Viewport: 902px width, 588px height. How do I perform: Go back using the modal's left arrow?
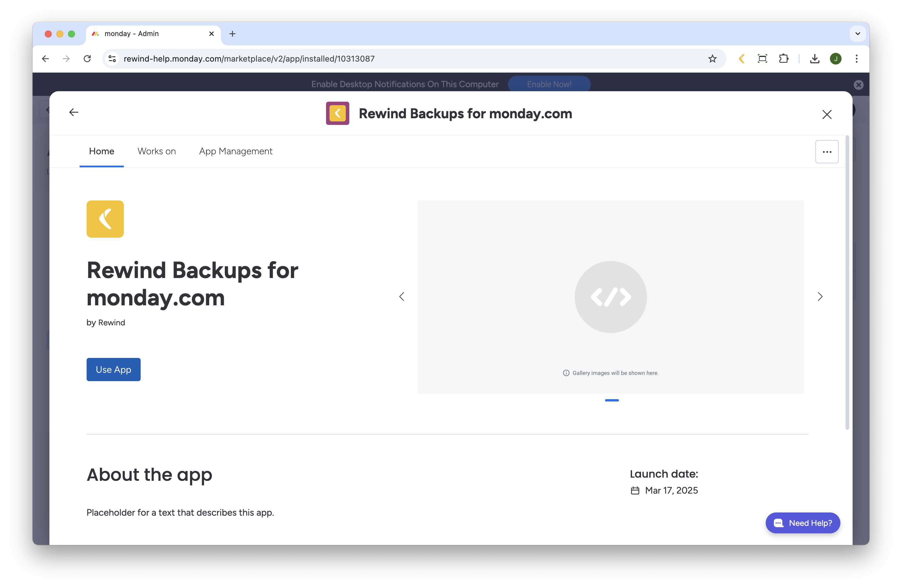click(74, 112)
